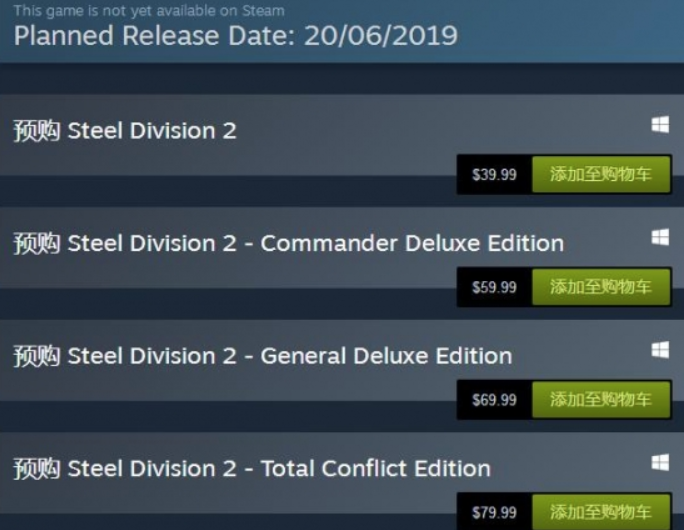The height and width of the screenshot is (530, 684).
Task: Click the Planned Release Date heading
Action: click(x=236, y=36)
